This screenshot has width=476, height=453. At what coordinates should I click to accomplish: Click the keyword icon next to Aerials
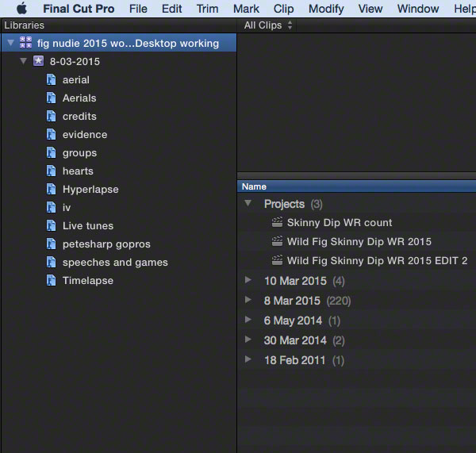pos(51,98)
